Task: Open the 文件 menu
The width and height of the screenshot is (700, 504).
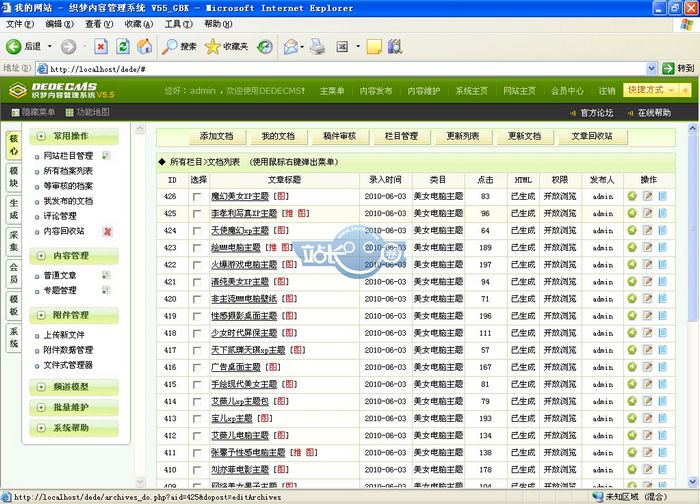Action: click(20, 24)
